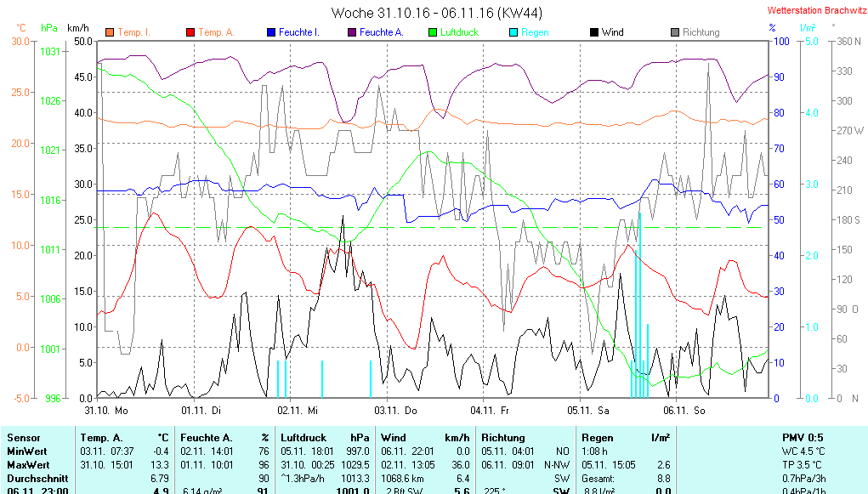The width and height of the screenshot is (868, 494).
Task: Click the Luftdruck hPa table header
Action: (x=324, y=437)
